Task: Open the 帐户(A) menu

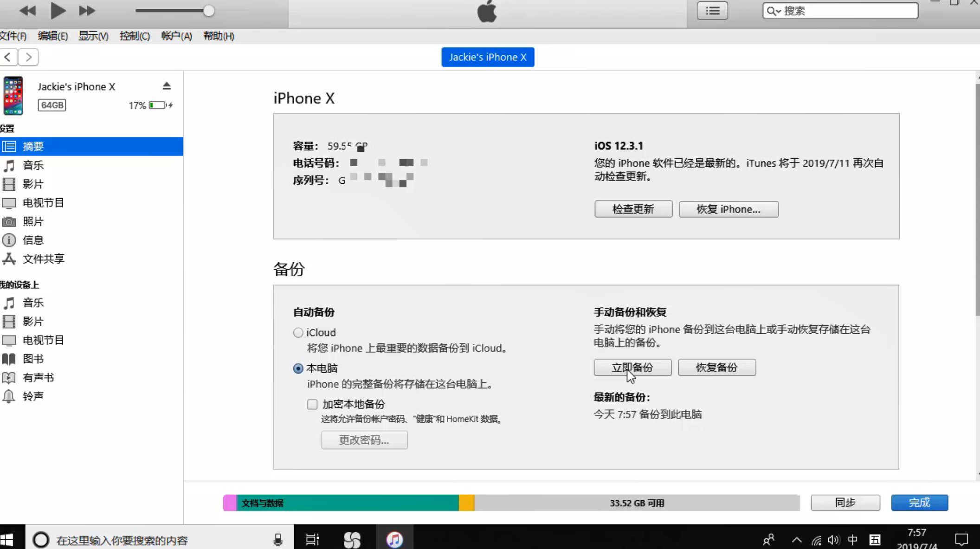Action: coord(176,36)
